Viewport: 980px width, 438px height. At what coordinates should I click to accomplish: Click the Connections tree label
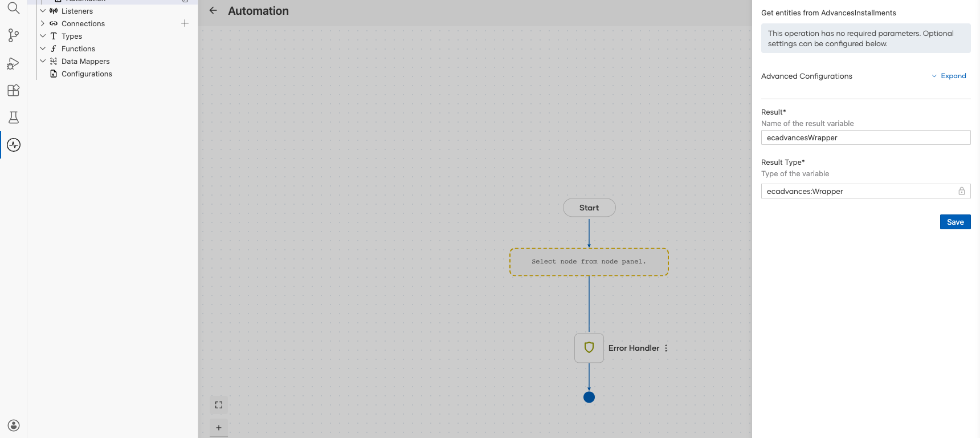(x=83, y=23)
